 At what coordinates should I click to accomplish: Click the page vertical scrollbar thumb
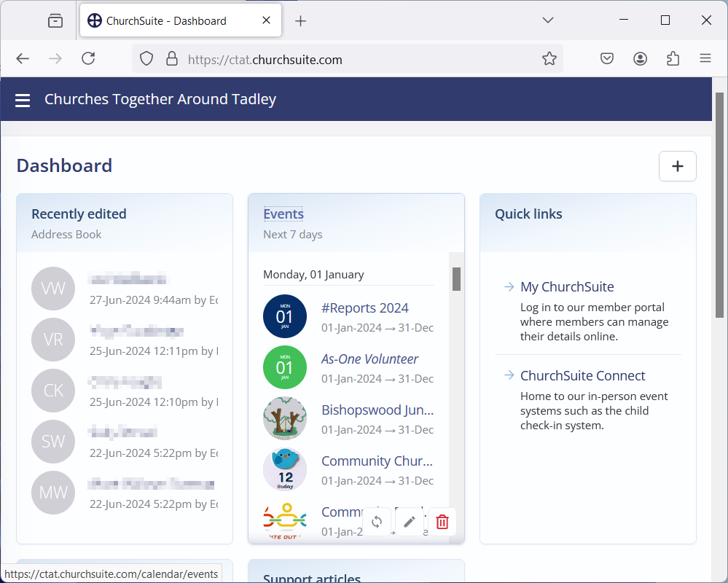pyautogui.click(x=720, y=206)
